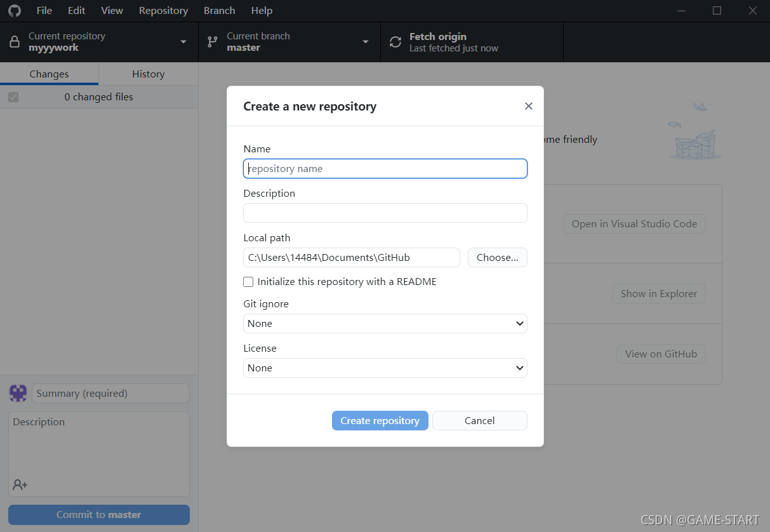
Task: Maximize the GitHub Desktop window
Action: click(x=717, y=11)
